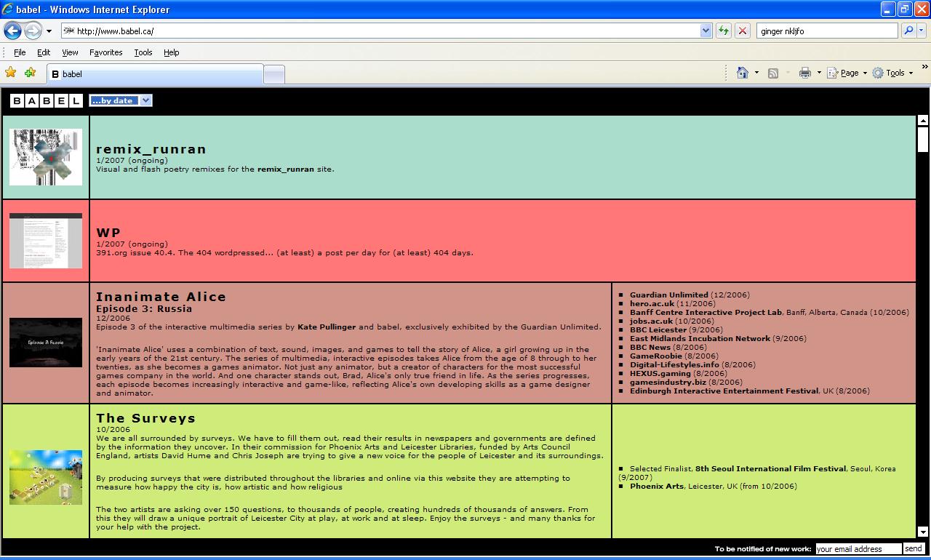Open the Favorites menu
The width and height of the screenshot is (931, 560).
pos(106,52)
